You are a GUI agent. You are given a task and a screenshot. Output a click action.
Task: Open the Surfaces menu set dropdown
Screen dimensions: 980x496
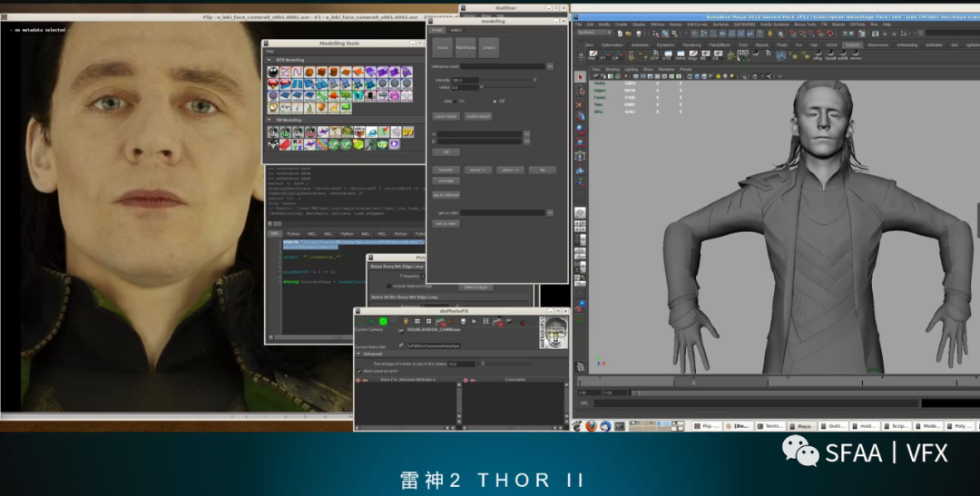click(594, 32)
